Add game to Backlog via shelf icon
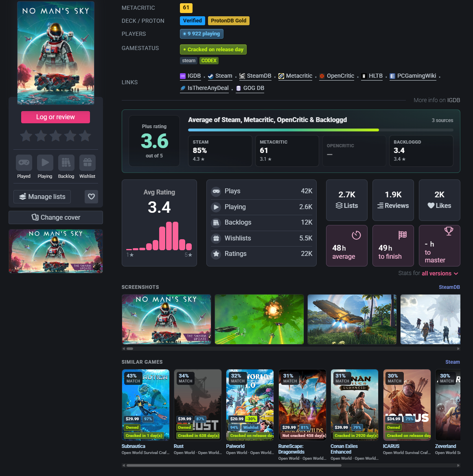 pos(66,163)
